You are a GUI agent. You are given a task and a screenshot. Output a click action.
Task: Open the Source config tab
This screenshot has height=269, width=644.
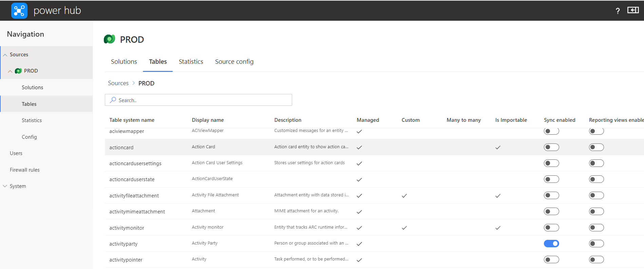tap(234, 62)
